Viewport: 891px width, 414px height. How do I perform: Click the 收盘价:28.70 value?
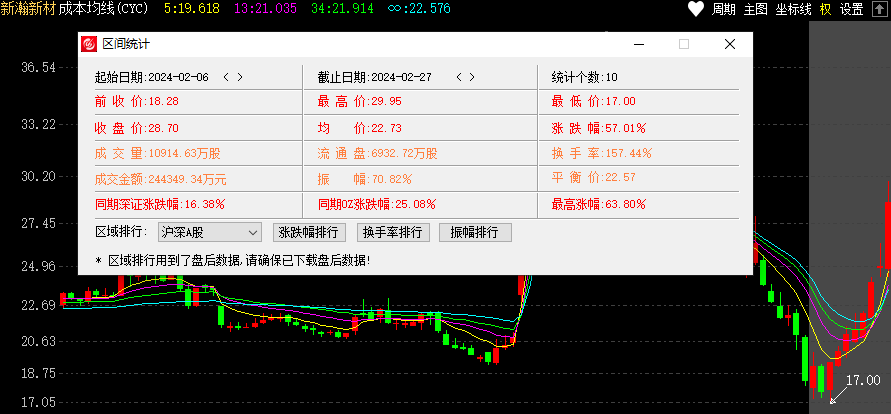136,128
